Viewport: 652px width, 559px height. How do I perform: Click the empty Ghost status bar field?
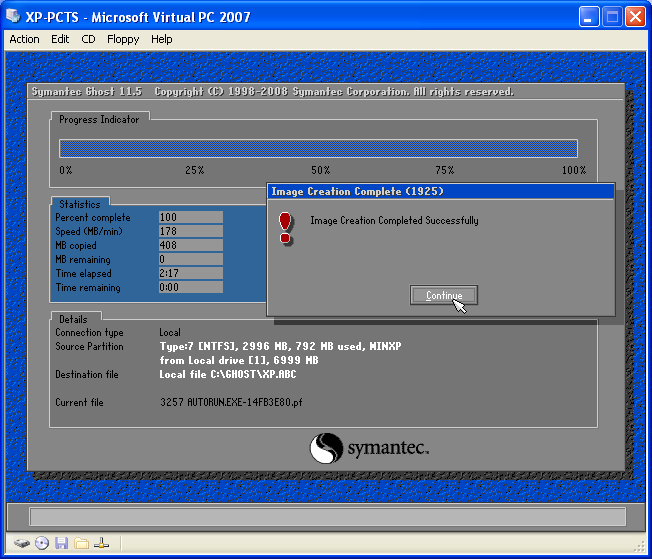pyautogui.click(x=328, y=517)
